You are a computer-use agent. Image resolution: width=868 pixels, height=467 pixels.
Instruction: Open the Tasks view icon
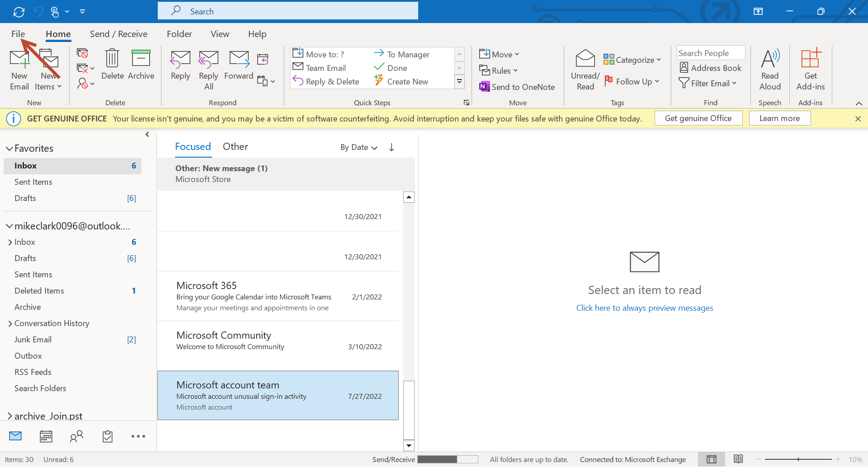pos(108,436)
